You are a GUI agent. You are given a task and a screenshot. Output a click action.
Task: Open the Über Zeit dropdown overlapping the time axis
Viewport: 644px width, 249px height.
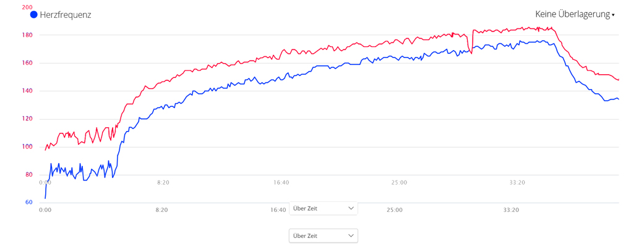click(323, 208)
